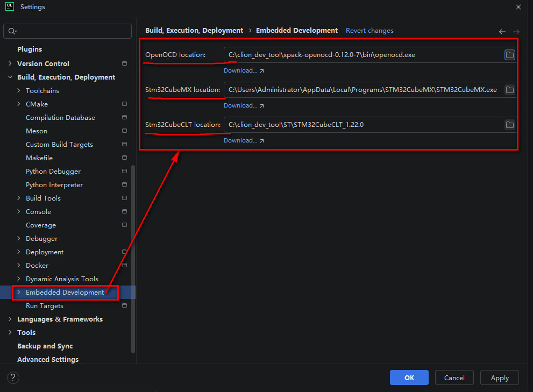
Task: Expand the Console node
Action: coord(19,211)
